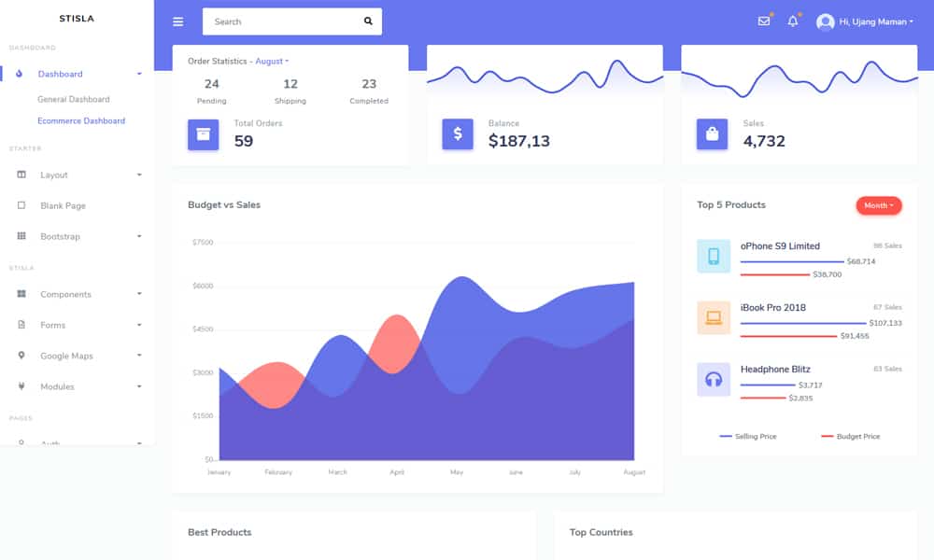
Task: Click the Total Orders archive icon
Action: coord(203,133)
